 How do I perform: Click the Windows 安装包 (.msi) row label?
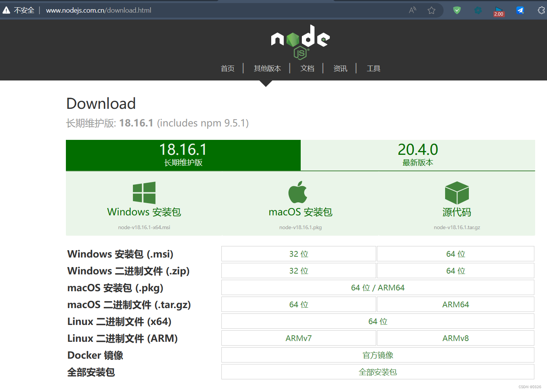[x=120, y=254]
